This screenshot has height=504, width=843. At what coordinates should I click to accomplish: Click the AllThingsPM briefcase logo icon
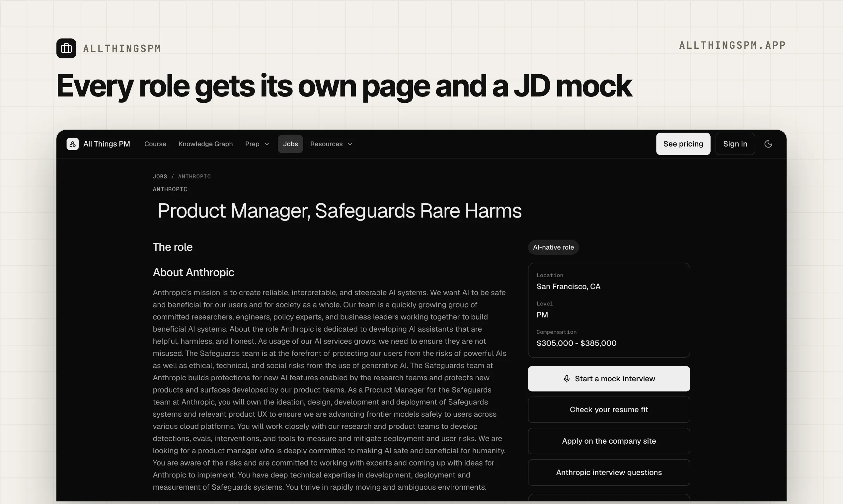point(66,48)
